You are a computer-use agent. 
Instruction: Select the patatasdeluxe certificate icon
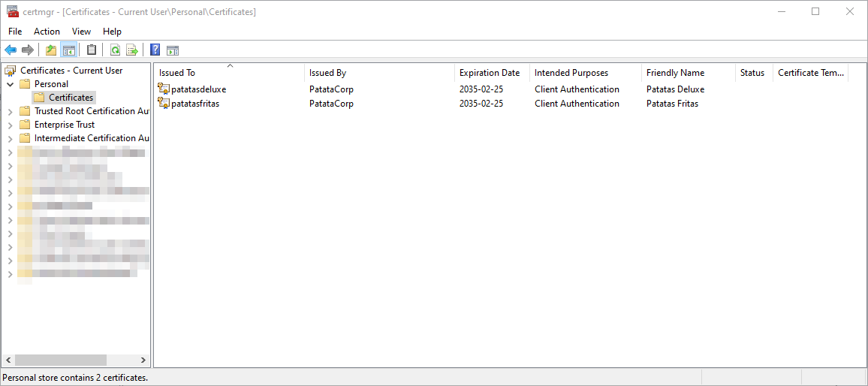coord(164,89)
